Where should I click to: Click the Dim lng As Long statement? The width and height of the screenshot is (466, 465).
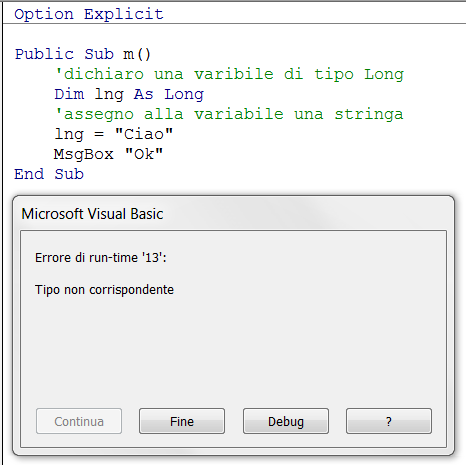pyautogui.click(x=129, y=94)
